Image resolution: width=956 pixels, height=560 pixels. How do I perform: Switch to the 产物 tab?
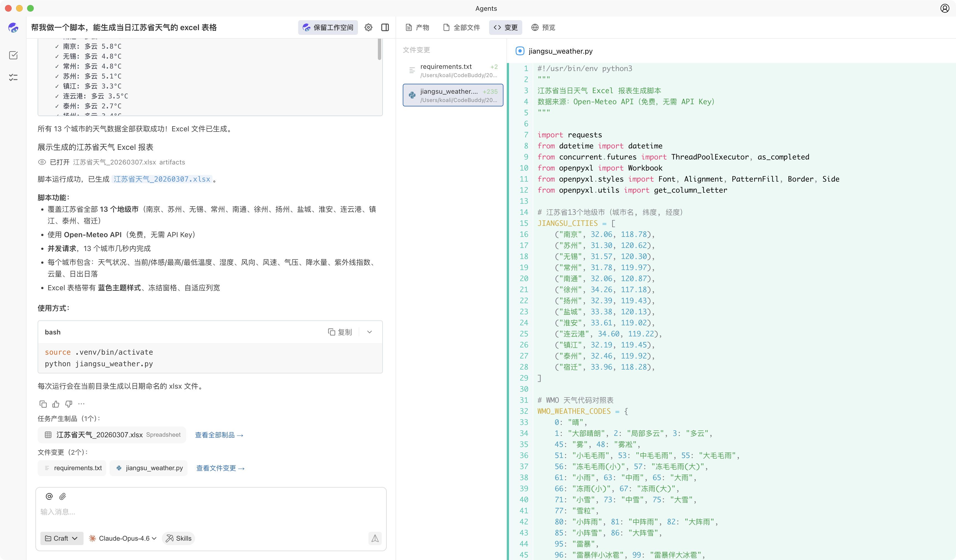(x=417, y=27)
